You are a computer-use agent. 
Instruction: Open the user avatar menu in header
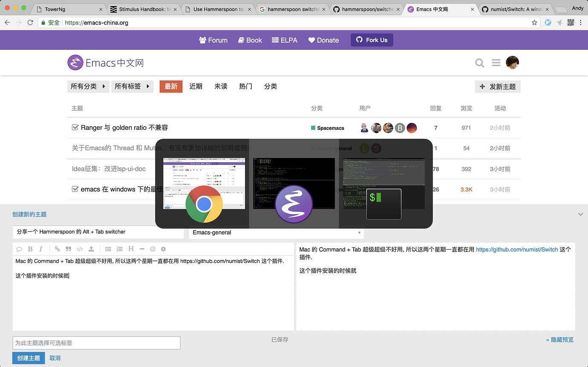pyautogui.click(x=512, y=63)
